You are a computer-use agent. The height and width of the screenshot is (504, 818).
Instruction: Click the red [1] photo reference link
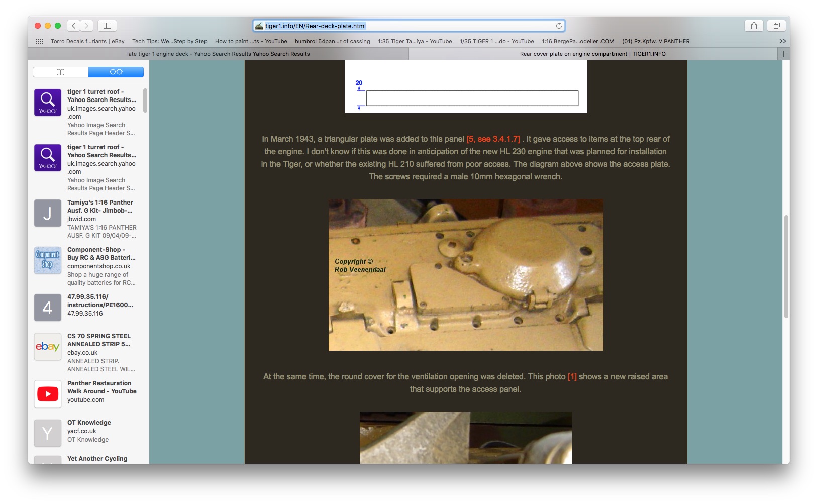(x=572, y=377)
